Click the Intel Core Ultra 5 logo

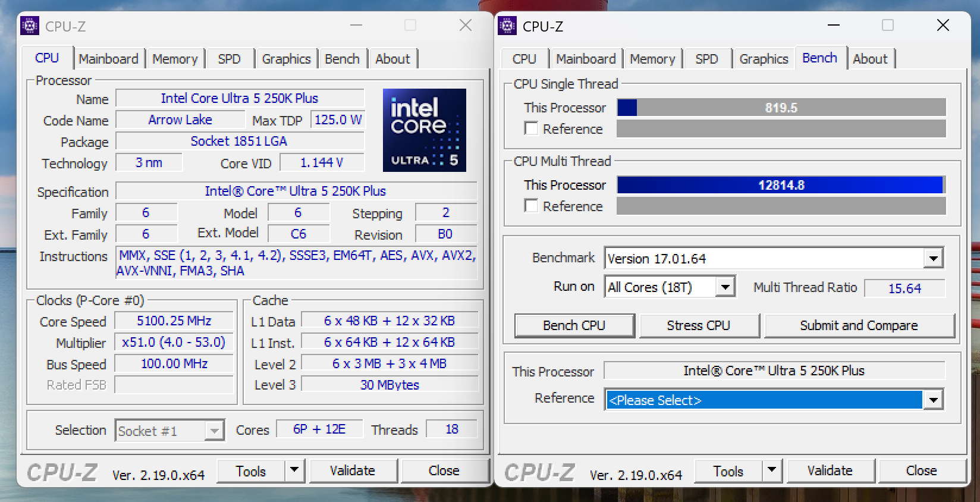click(425, 130)
